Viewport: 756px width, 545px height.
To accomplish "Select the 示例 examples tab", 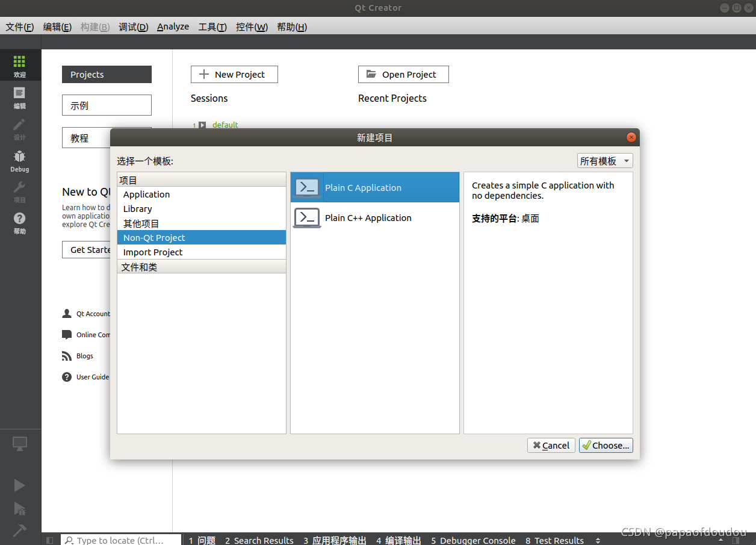I will click(x=107, y=105).
